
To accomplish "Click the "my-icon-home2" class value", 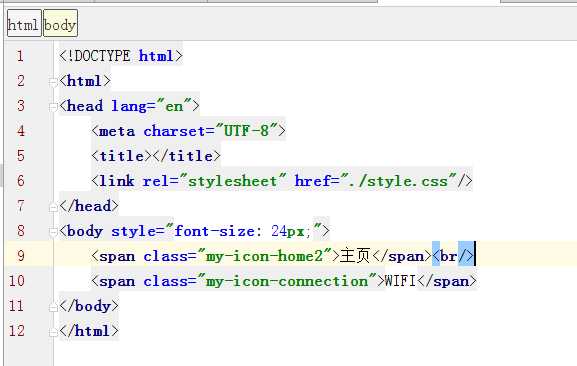I will coord(265,256).
